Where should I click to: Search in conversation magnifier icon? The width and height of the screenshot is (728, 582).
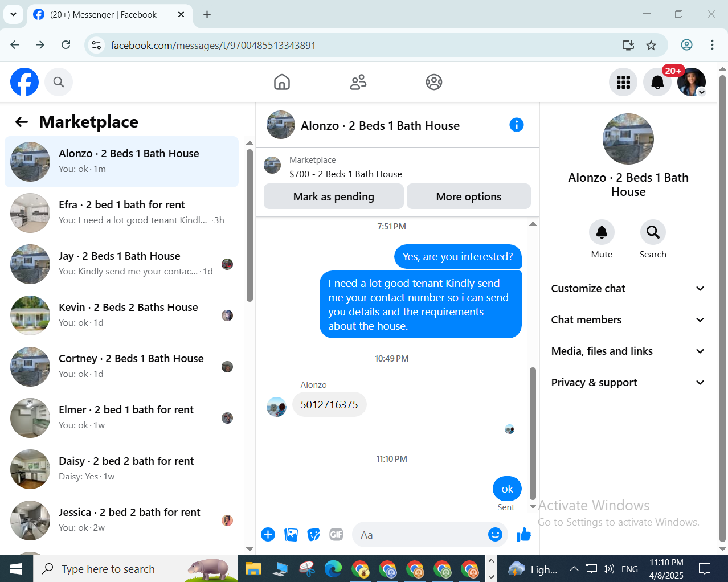[653, 232]
